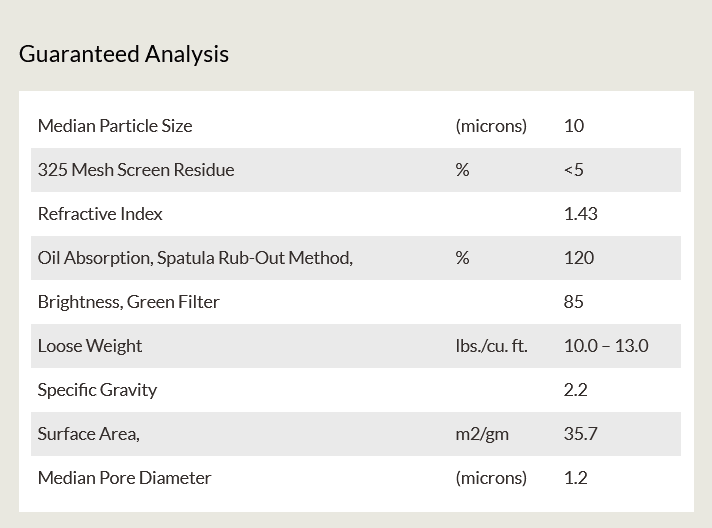The height and width of the screenshot is (528, 712).
Task: Select the Refractive Index label
Action: pos(100,214)
